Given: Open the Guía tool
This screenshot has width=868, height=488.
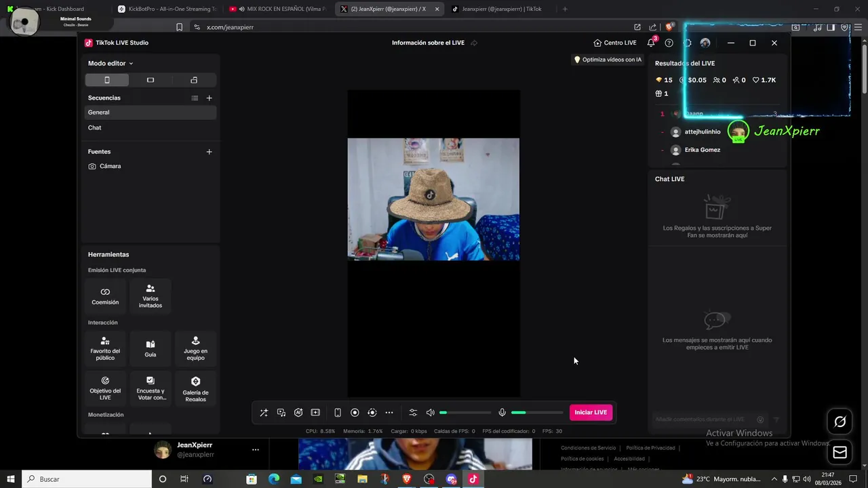Looking at the screenshot, I should (x=151, y=348).
